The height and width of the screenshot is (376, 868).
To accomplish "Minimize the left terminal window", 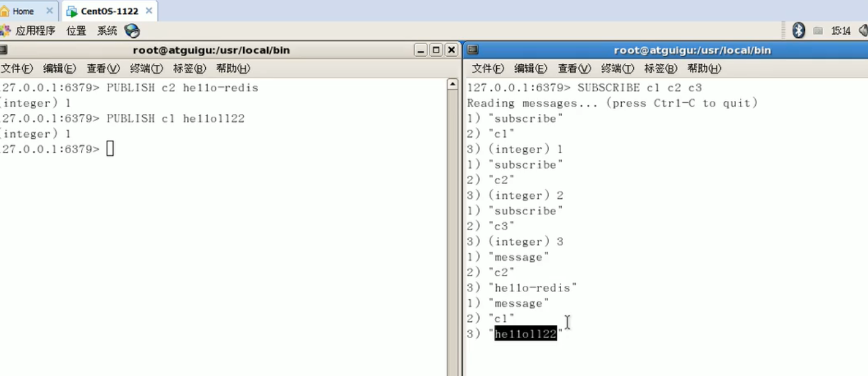I will (x=421, y=50).
